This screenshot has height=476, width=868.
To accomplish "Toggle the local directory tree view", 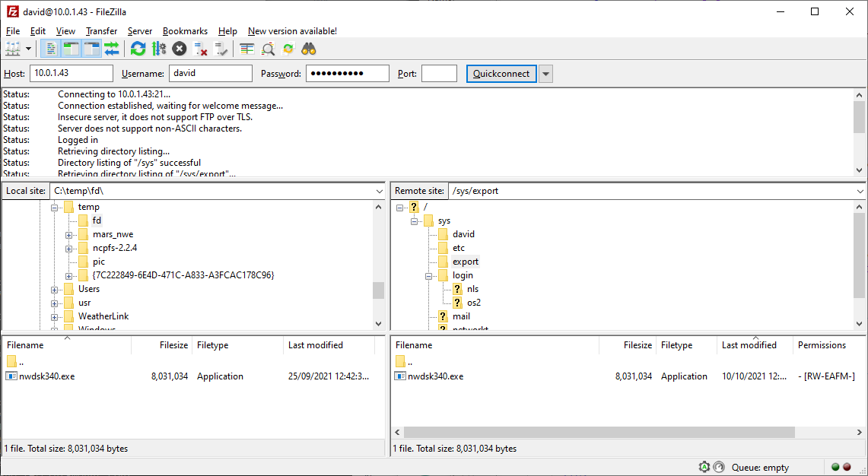I will tap(72, 49).
